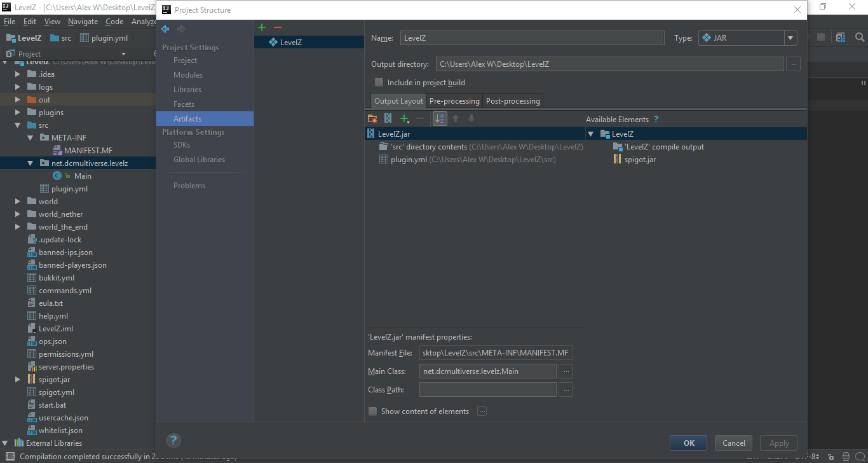
Task: Create an archive using the zipper icon
Action: 388,118
